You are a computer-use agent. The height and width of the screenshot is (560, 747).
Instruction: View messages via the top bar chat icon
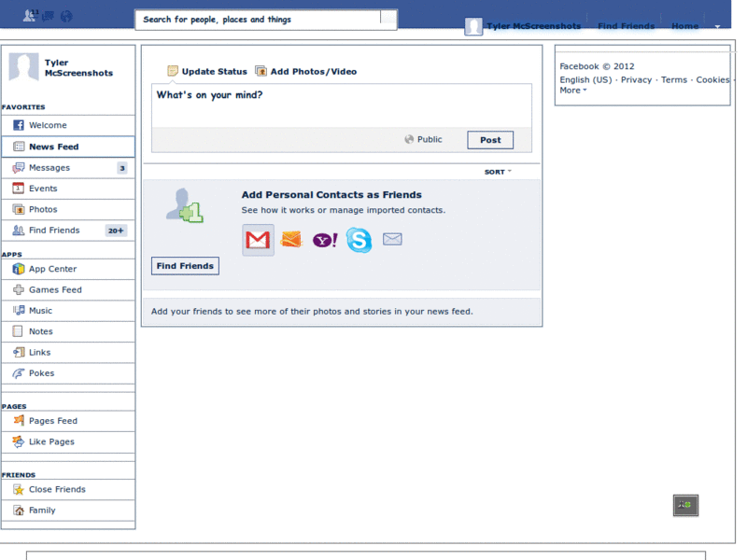(x=48, y=16)
